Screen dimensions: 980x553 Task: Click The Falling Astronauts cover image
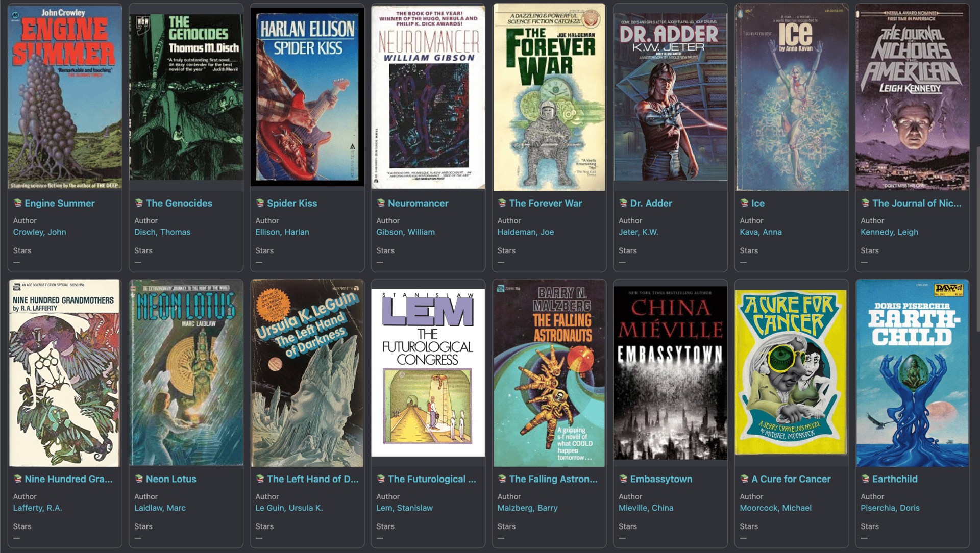tap(549, 373)
